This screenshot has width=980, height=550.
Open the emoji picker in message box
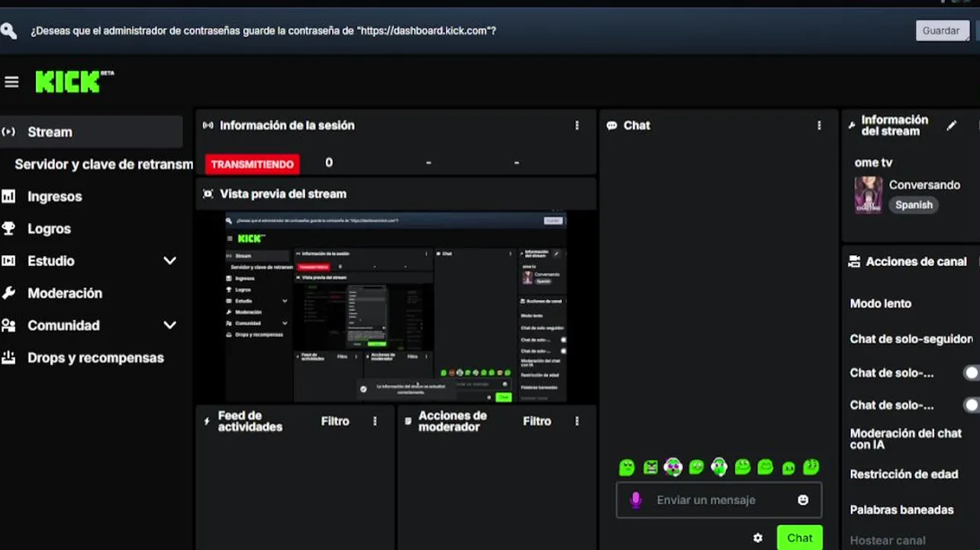pyautogui.click(x=803, y=500)
